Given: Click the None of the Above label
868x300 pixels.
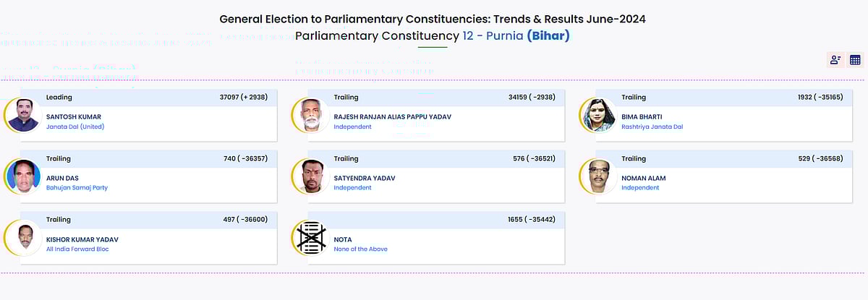Looking at the screenshot, I should pos(360,249).
